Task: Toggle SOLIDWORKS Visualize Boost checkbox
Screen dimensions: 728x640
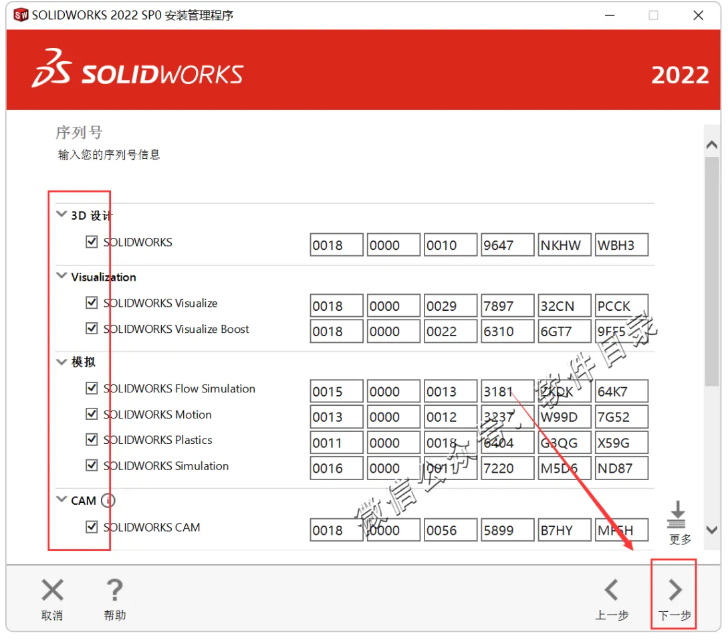Action: pyautogui.click(x=91, y=328)
